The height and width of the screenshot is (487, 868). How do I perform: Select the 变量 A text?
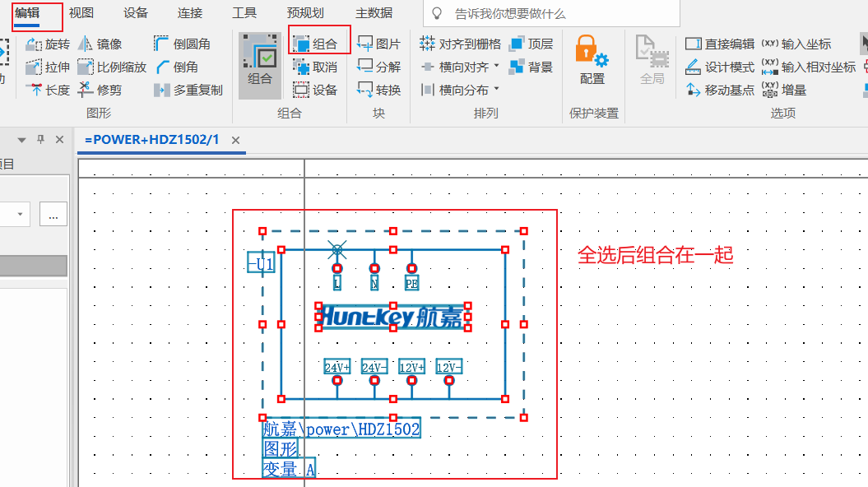tap(289, 469)
